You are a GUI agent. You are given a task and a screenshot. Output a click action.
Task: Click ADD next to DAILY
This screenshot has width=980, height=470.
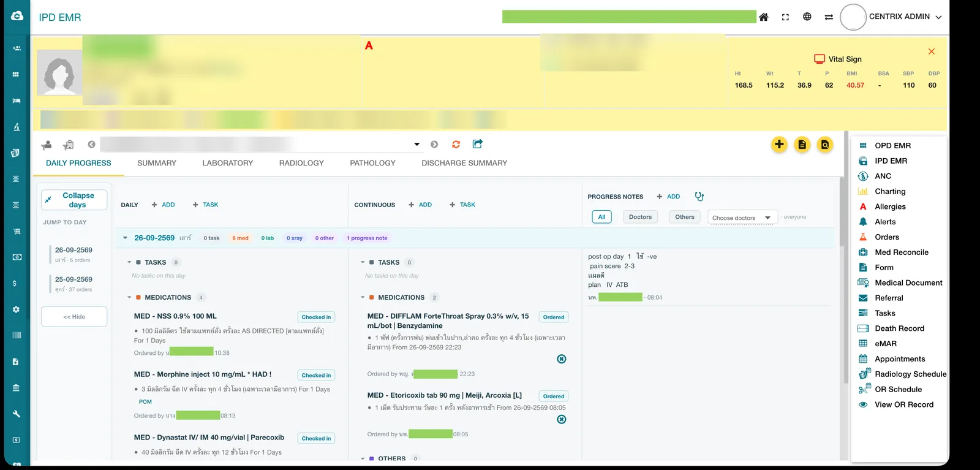pyautogui.click(x=164, y=205)
